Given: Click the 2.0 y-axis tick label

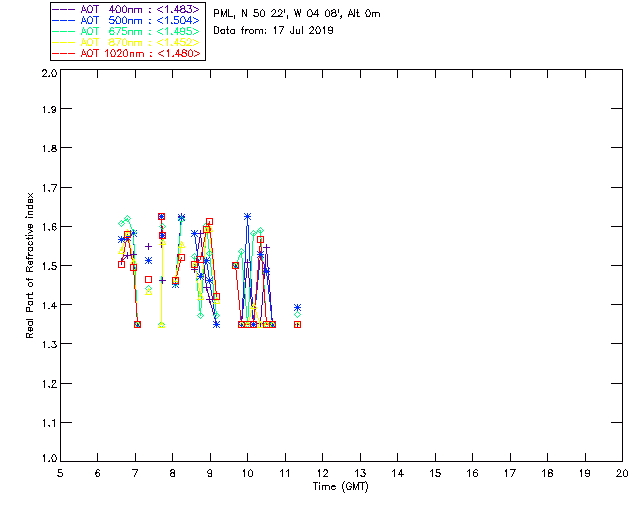Looking at the screenshot, I should point(46,75).
